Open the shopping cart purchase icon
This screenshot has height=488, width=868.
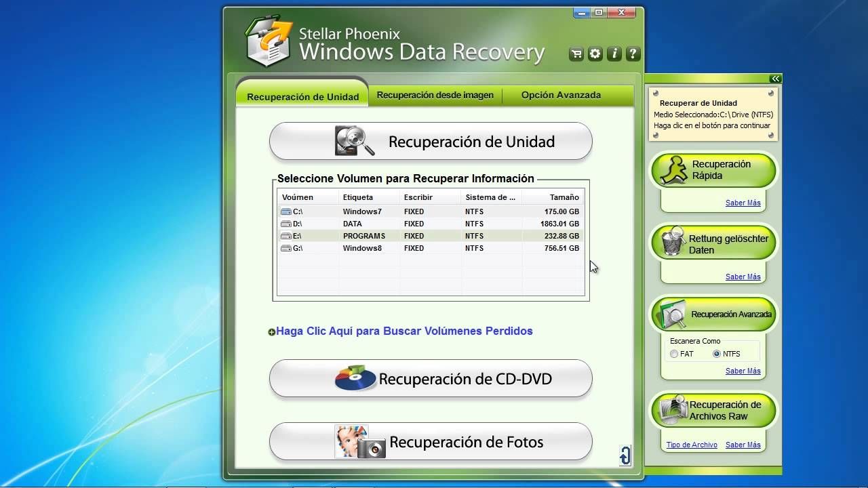tap(576, 54)
